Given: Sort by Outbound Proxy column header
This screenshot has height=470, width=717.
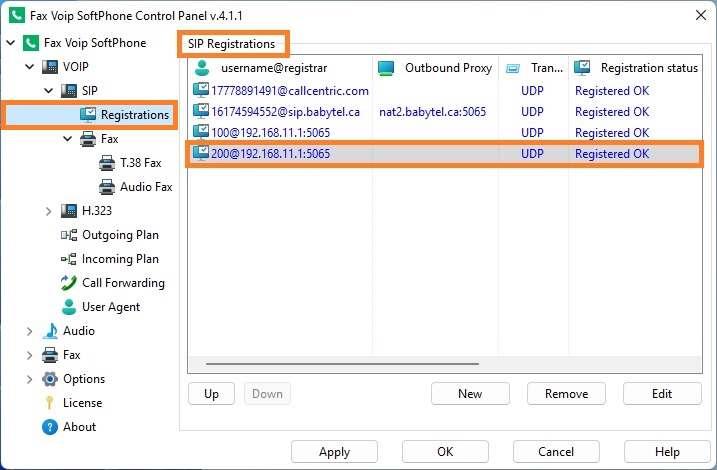Looking at the screenshot, I should tap(435, 68).
